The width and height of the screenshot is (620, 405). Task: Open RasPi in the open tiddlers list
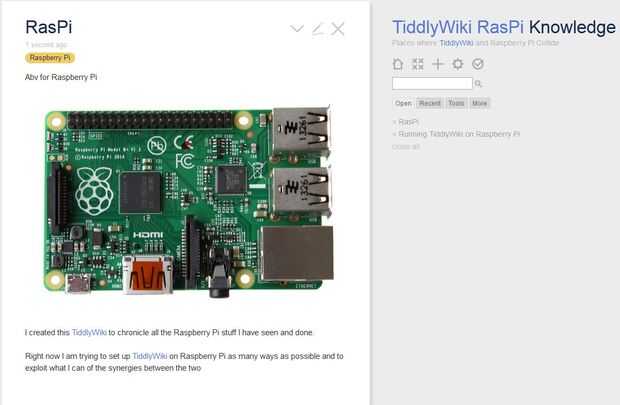[408, 122]
